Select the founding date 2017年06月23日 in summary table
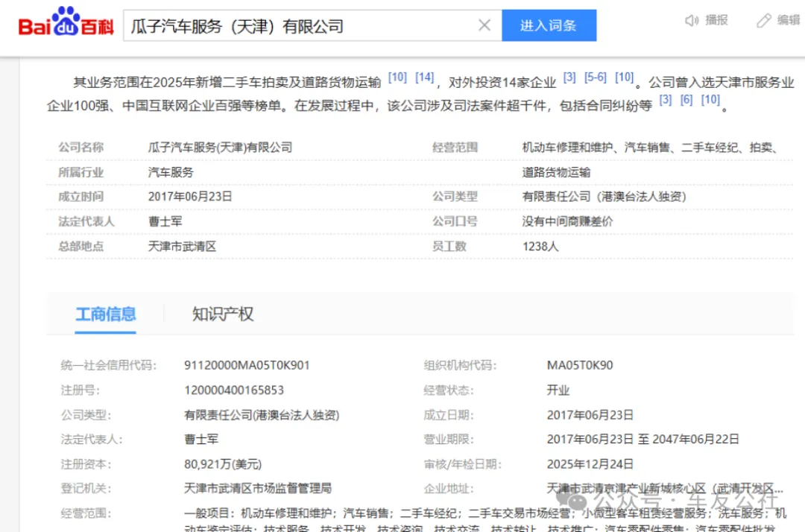Image resolution: width=805 pixels, height=532 pixels. [190, 197]
